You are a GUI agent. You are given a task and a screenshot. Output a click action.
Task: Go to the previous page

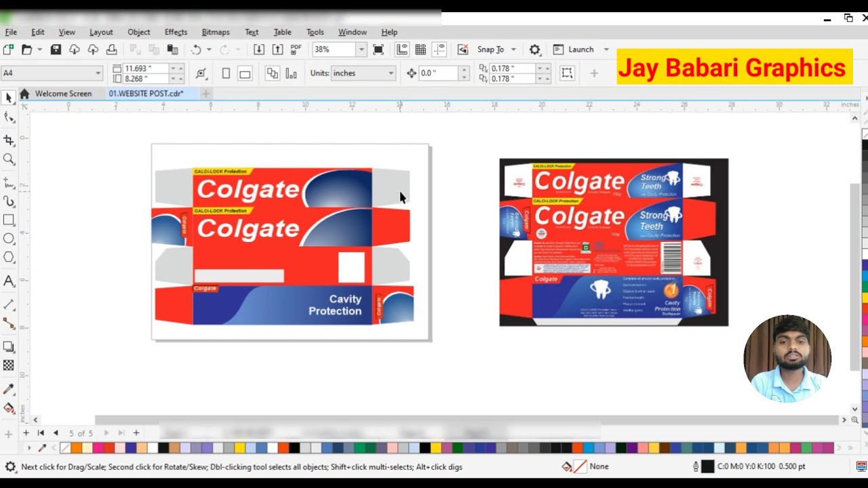tap(56, 433)
